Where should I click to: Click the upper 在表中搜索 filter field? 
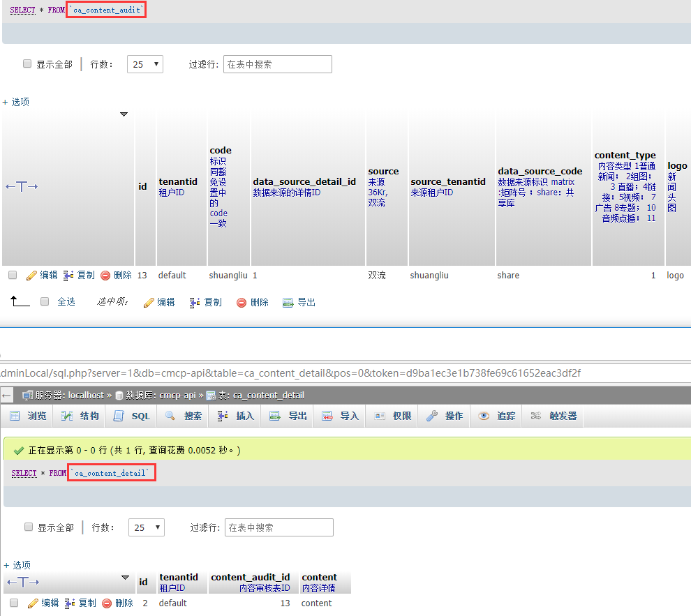277,64
